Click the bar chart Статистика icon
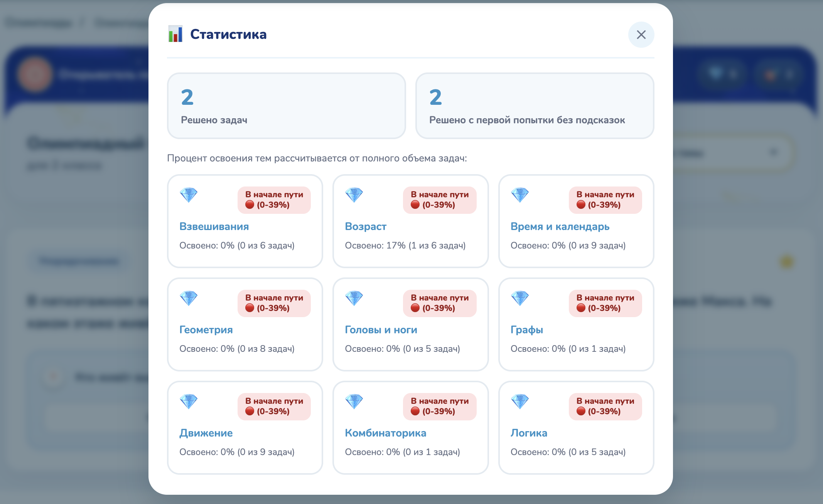 (x=175, y=34)
